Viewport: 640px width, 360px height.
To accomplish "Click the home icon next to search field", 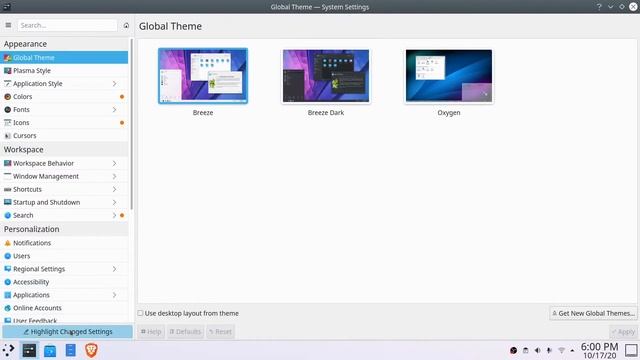I will coord(126,25).
